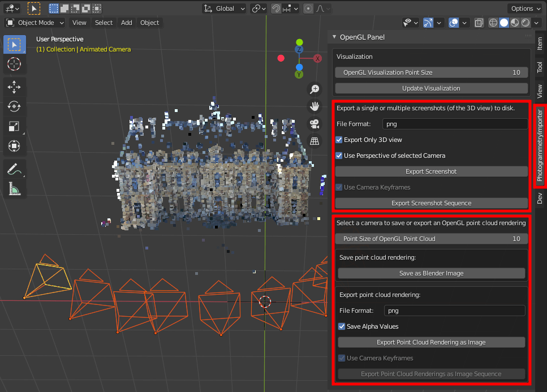Open the Object Mode dropdown

pyautogui.click(x=34, y=22)
